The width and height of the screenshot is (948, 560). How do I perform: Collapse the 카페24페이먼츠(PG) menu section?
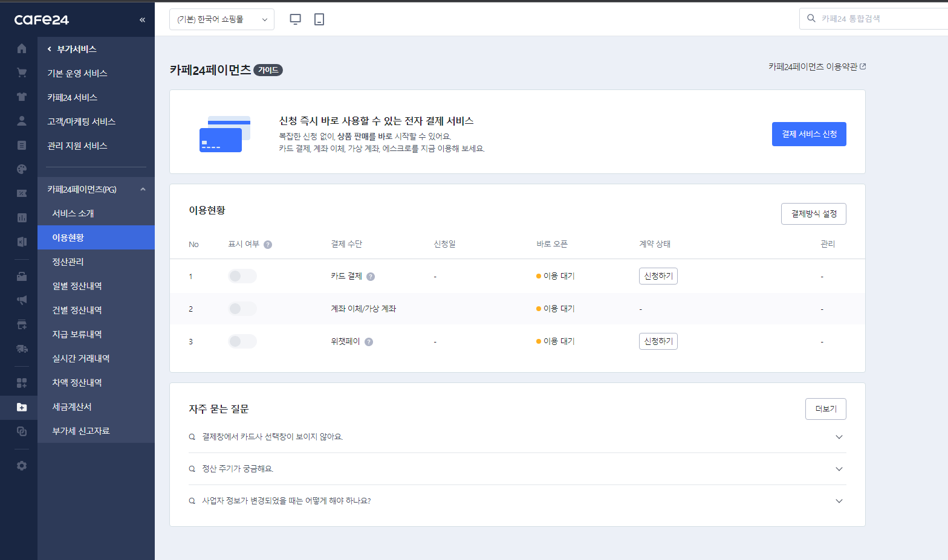point(143,189)
